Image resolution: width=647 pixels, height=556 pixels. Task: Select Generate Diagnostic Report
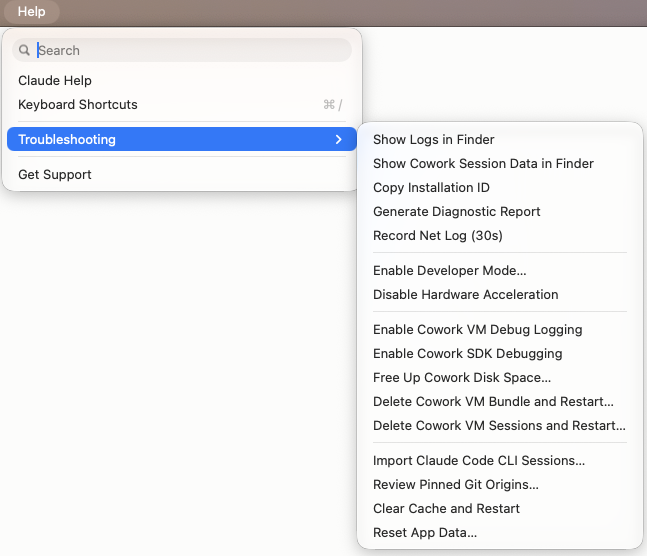tap(500, 211)
